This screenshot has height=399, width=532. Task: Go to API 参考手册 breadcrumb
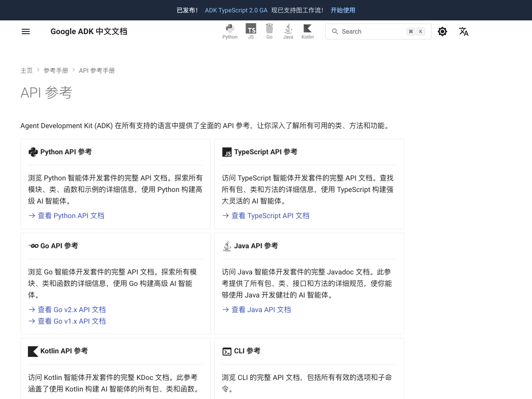tap(97, 70)
